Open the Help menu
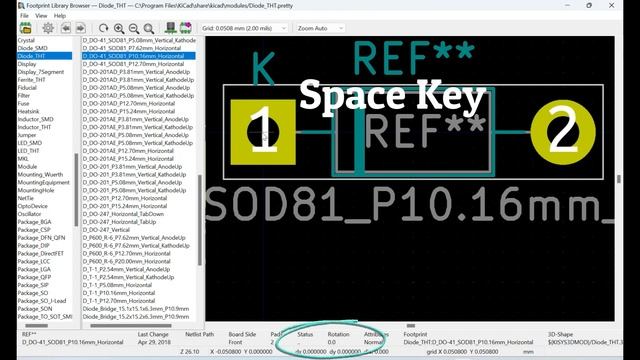This screenshot has height=360, width=640. (x=60, y=16)
